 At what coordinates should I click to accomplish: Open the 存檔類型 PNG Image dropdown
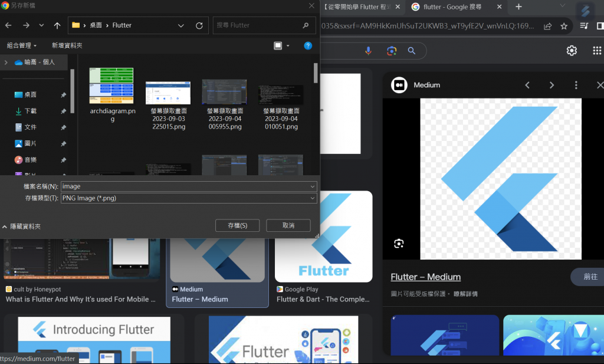click(x=189, y=198)
